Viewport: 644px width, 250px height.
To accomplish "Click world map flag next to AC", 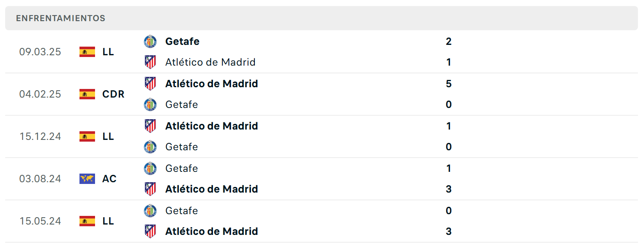I will pos(87,179).
